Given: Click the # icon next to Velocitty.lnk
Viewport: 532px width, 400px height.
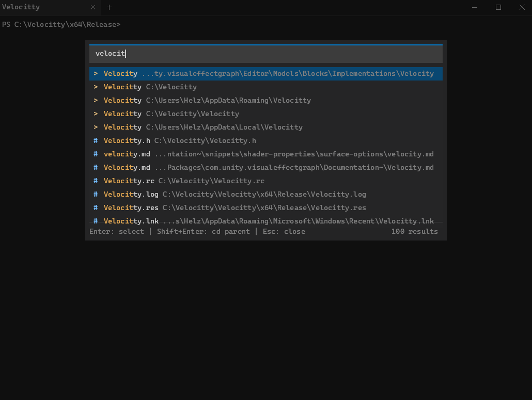Looking at the screenshot, I should [95, 221].
